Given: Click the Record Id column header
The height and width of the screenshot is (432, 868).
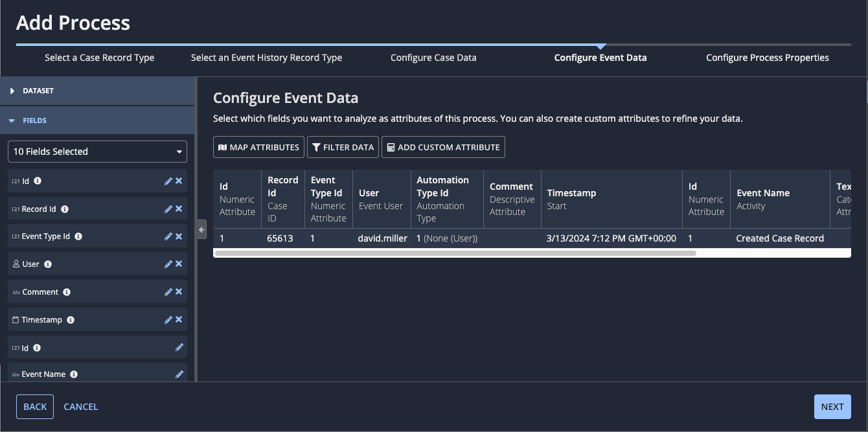Looking at the screenshot, I should [283, 199].
